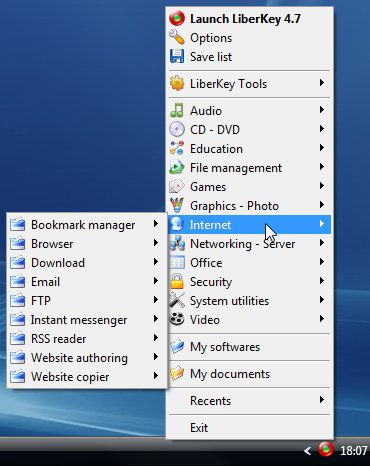This screenshot has width=370, height=466.
Task: Click the My softwares folder icon
Action: (177, 347)
